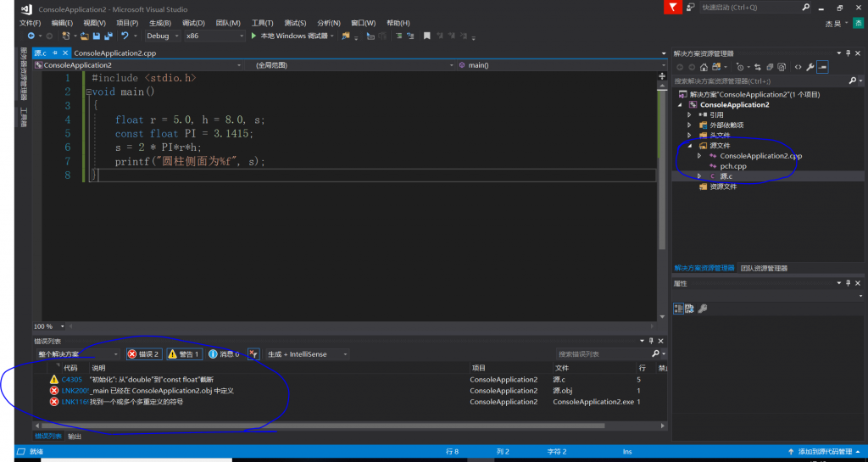Click the view code angle-brackets icon
This screenshot has height=462, width=868.
tap(798, 67)
